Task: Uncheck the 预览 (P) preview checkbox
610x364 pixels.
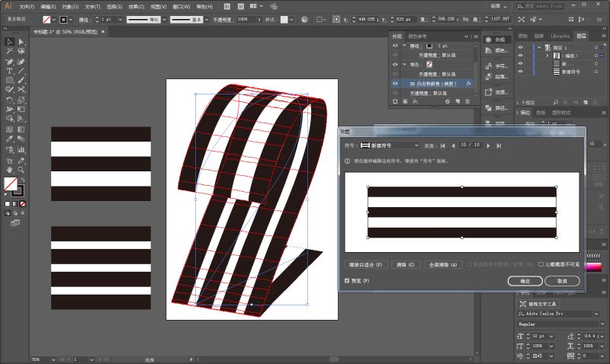Action: (x=348, y=280)
